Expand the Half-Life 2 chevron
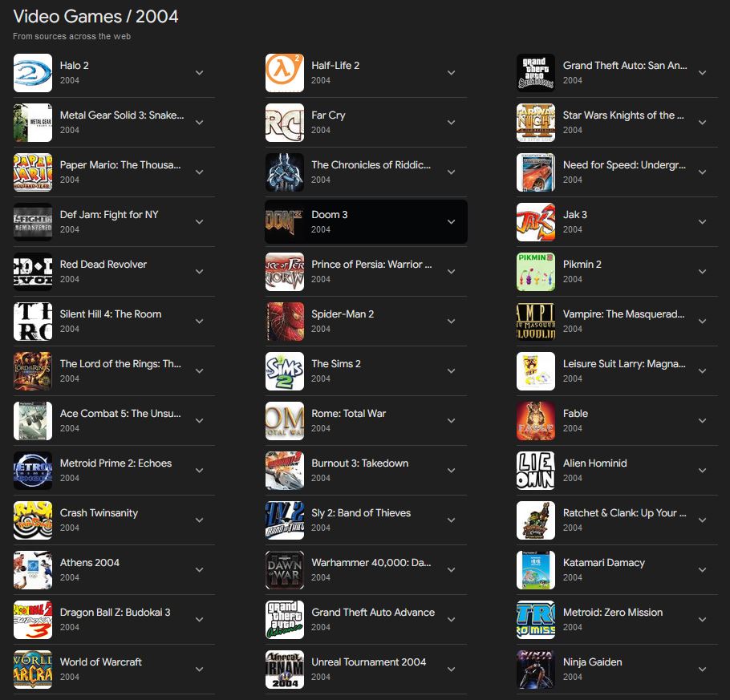The image size is (730, 700). point(451,73)
